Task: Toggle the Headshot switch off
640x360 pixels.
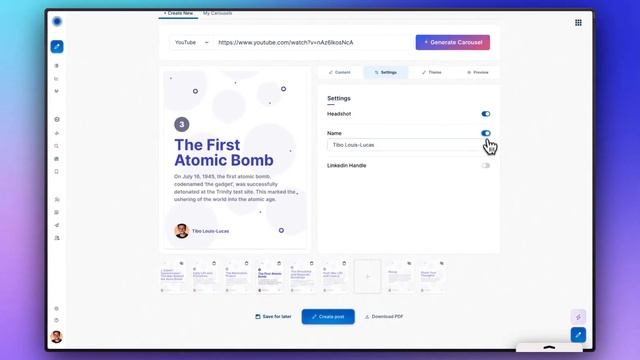Action: pos(486,114)
